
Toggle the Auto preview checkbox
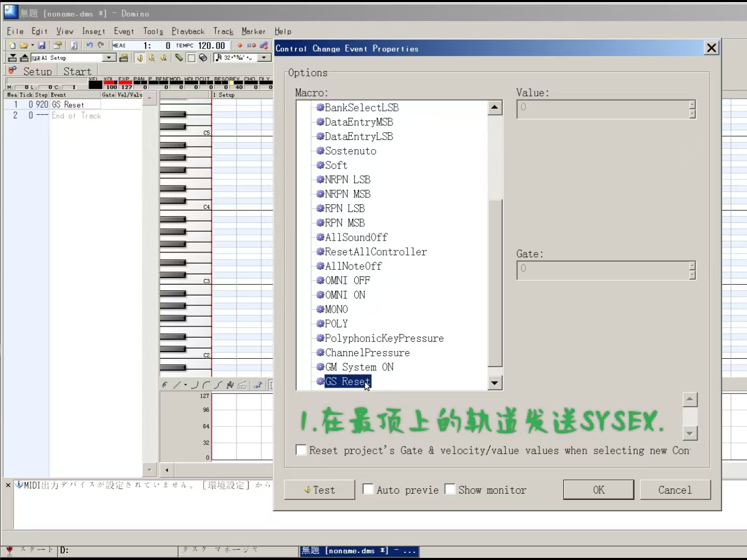pyautogui.click(x=368, y=489)
